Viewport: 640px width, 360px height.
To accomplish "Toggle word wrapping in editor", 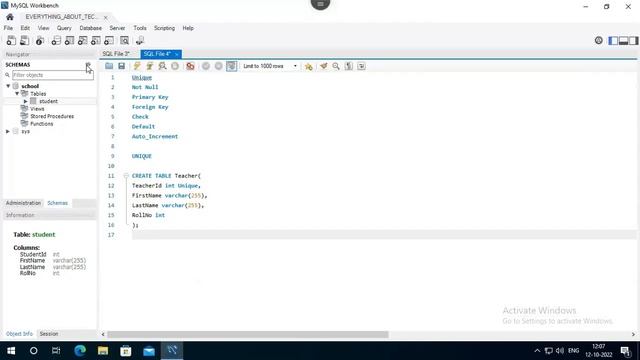I will coord(361,66).
